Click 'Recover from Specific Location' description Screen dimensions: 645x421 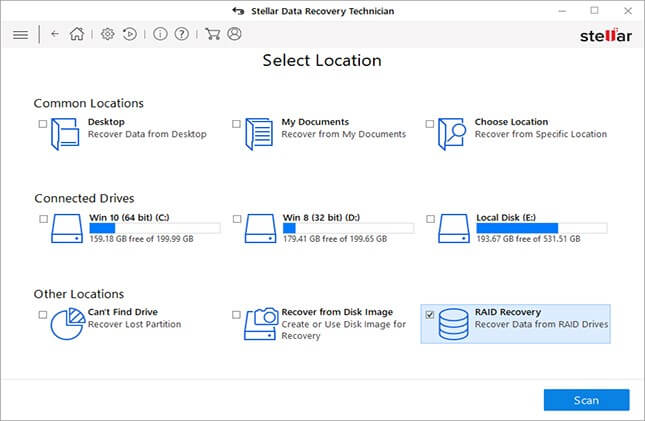click(x=541, y=134)
